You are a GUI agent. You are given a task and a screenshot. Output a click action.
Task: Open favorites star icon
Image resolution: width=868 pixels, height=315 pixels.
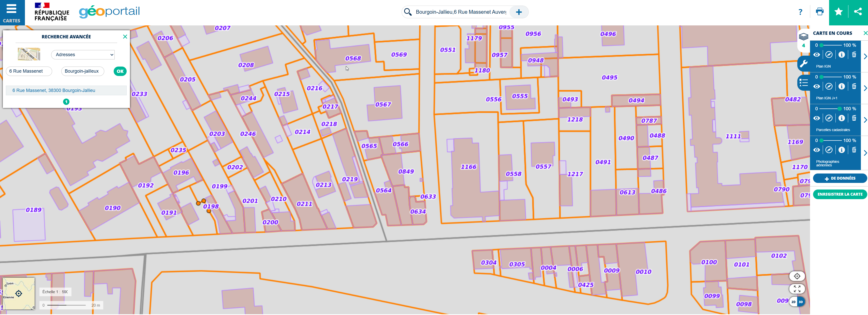pyautogui.click(x=839, y=12)
